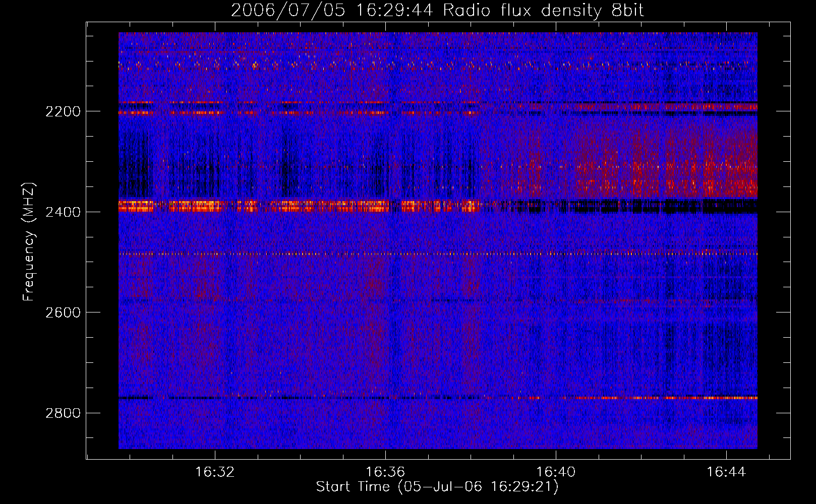Click the plot title '2006/07/05 16:29:44 Radio flux density 8bit'
Screen dimensions: 816x504
437,11
